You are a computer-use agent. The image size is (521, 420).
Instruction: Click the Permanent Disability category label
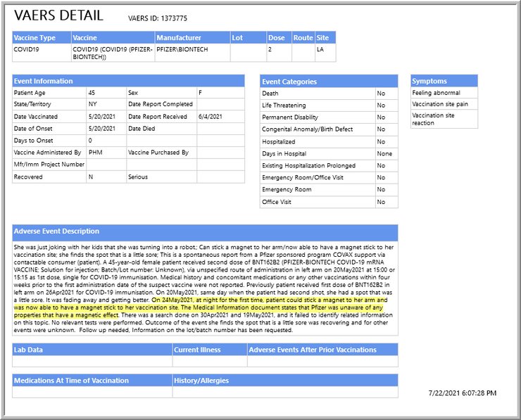pyautogui.click(x=290, y=117)
